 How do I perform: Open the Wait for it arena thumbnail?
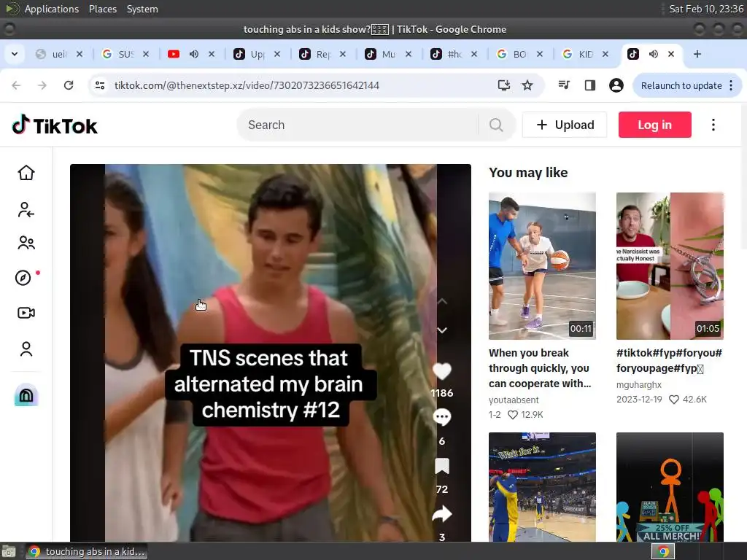[542, 486]
